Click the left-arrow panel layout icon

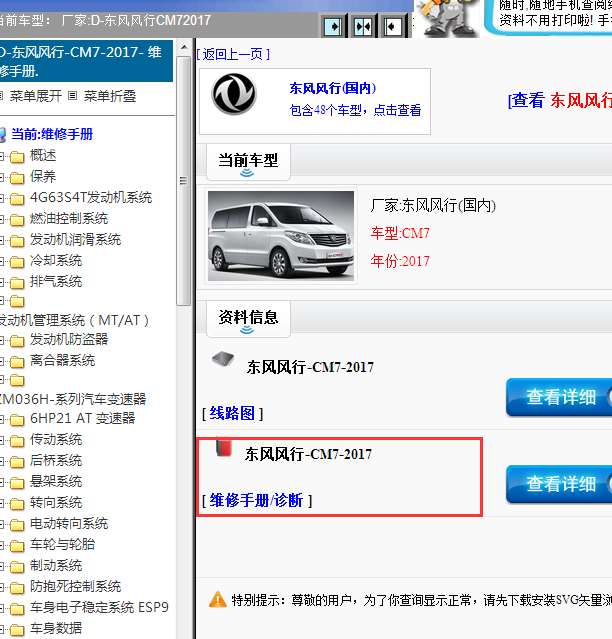393,26
